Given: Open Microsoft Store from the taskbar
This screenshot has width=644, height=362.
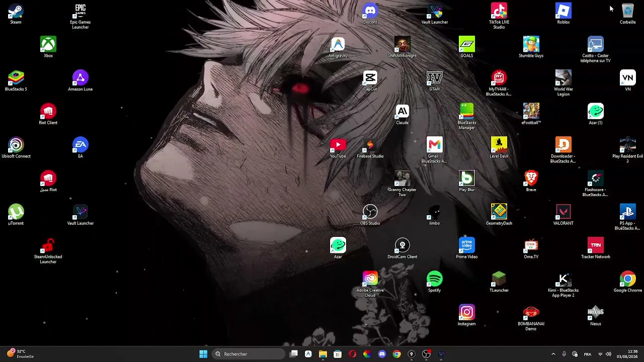Looking at the screenshot, I should [338, 354].
